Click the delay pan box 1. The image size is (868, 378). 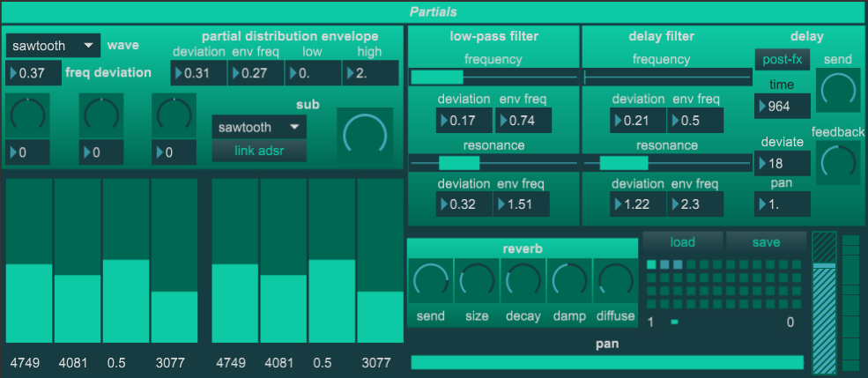[x=783, y=204]
